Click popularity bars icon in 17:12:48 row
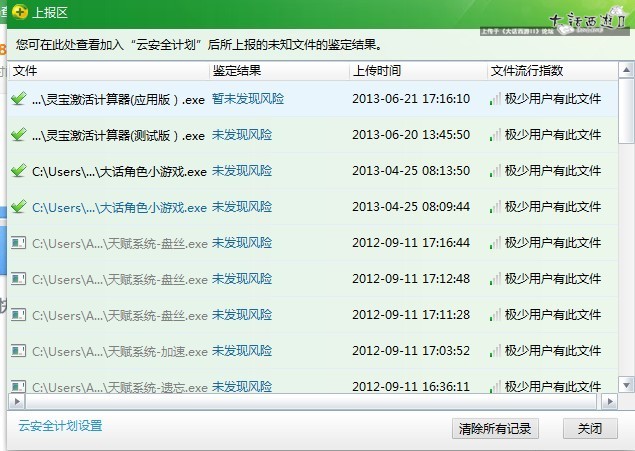The height and width of the screenshot is (451, 635). pyautogui.click(x=495, y=279)
